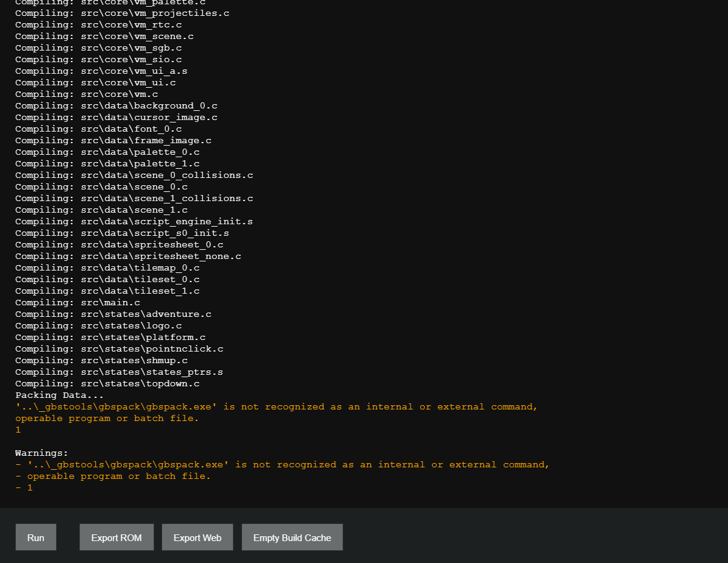Click log line for src\data\scene_1.c
Viewport: 728px width, 563px height.
101,210
